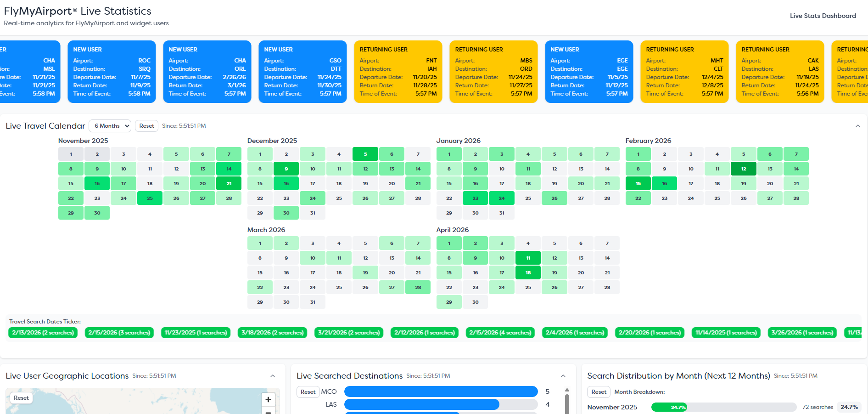Choose February 12 in the 2026 calendar
The width and height of the screenshot is (868, 414).
point(743,169)
